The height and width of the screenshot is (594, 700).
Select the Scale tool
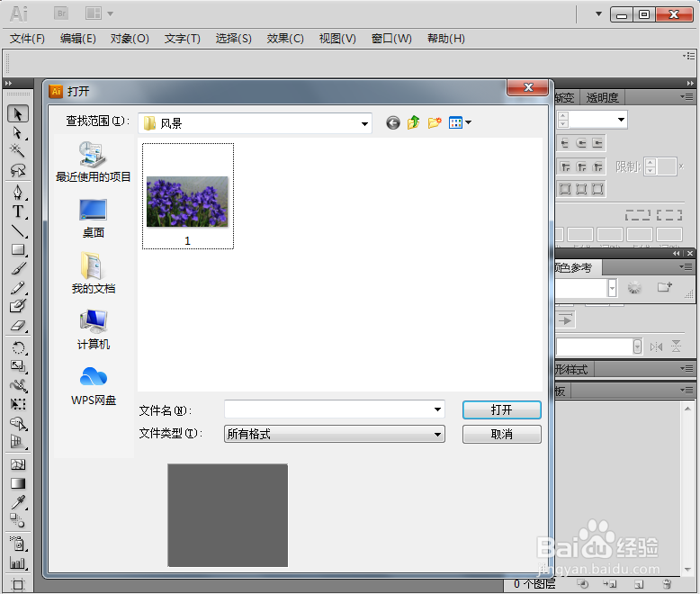18,366
